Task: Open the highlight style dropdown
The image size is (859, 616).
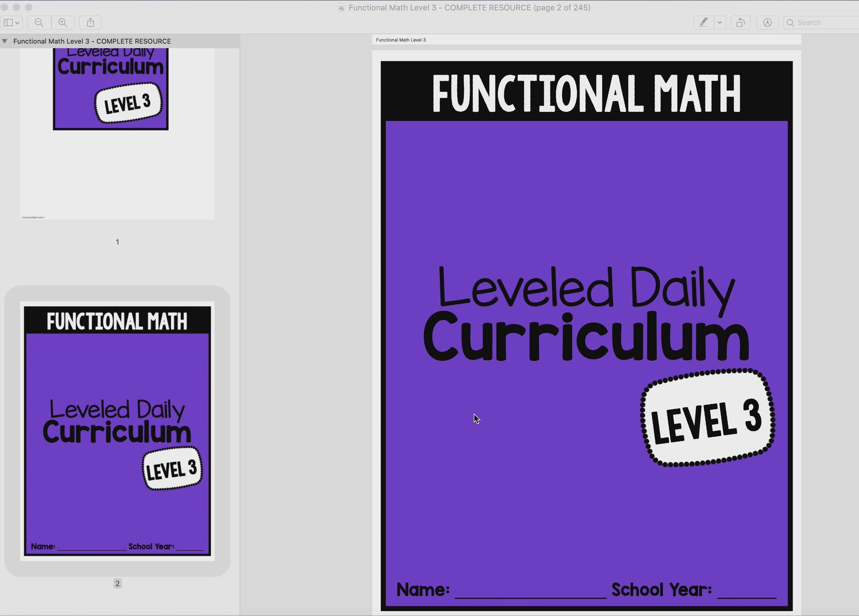Action: click(x=720, y=22)
